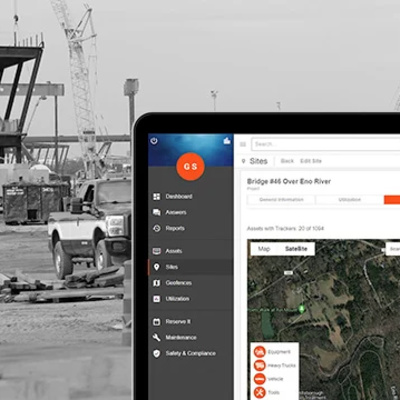Open Reports from the sidebar
The image size is (400, 400).
[175, 228]
